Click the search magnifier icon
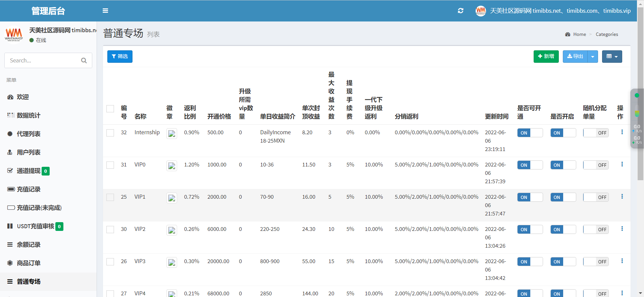The height and width of the screenshot is (297, 644). coord(84,60)
